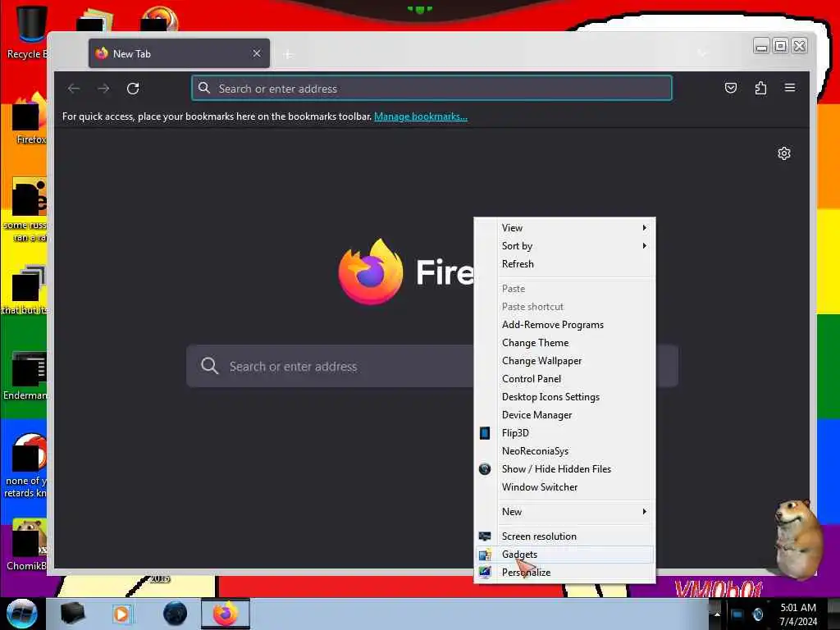Viewport: 840px width, 630px height.
Task: Choose Change Theme menu entry
Action: [564, 343]
